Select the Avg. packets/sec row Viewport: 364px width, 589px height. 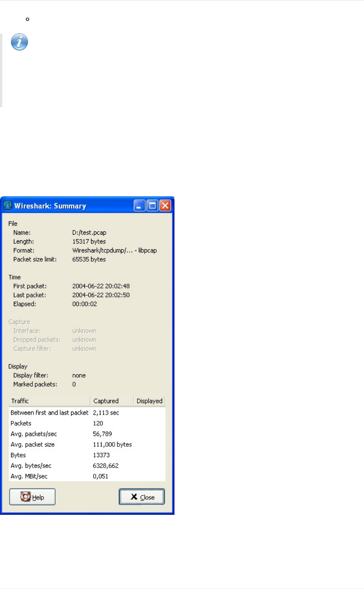[87, 434]
